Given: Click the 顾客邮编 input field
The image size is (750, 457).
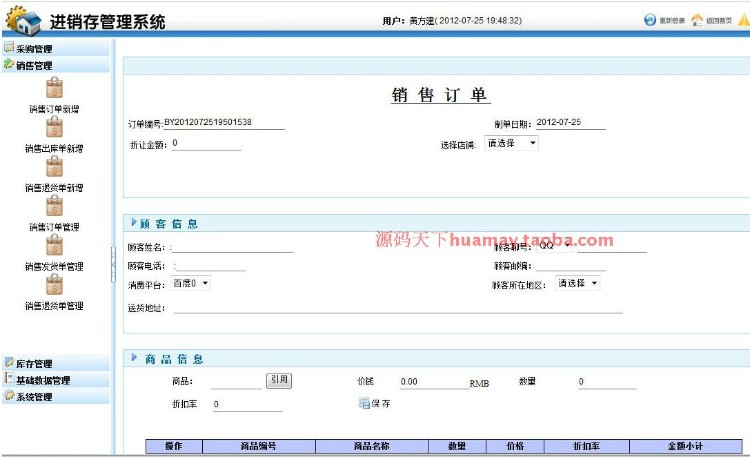Looking at the screenshot, I should 571,266.
